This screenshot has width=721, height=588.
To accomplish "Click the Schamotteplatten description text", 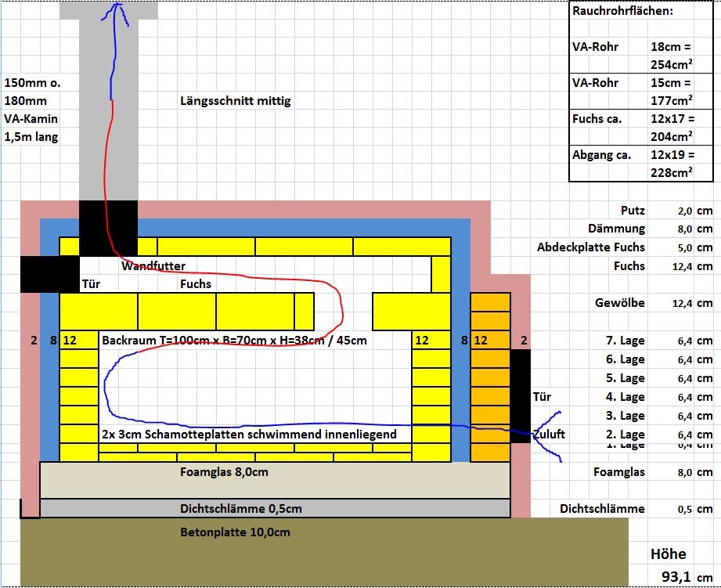I will tap(249, 434).
